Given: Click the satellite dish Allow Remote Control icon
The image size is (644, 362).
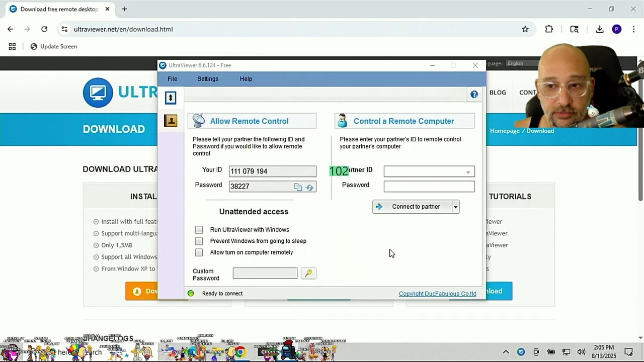Looking at the screenshot, I should click(x=199, y=121).
